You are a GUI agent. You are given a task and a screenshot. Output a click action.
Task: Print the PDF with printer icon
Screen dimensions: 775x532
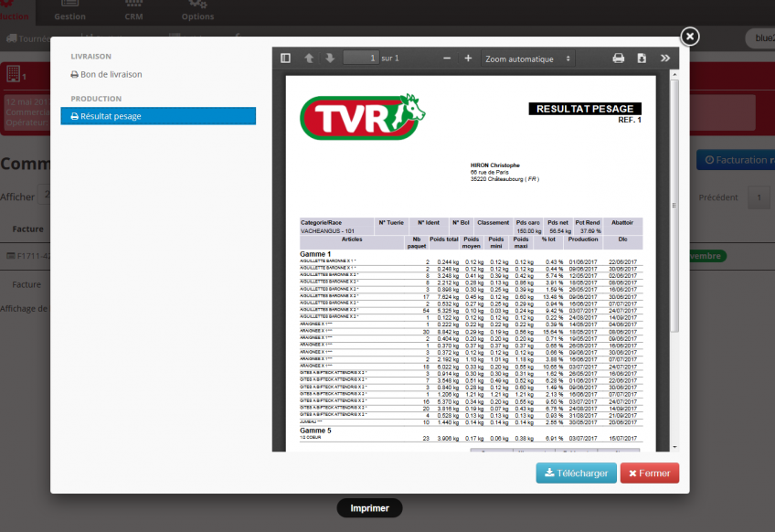(619, 59)
